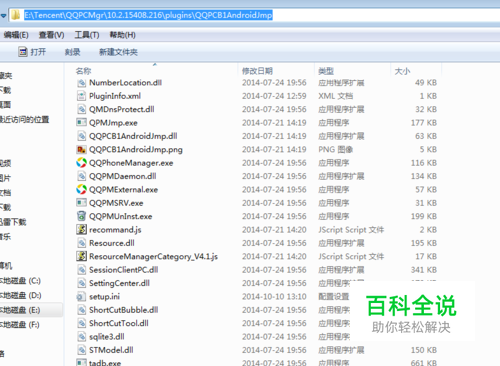Click the 配置设置 type of setup.ini

pos(334,296)
